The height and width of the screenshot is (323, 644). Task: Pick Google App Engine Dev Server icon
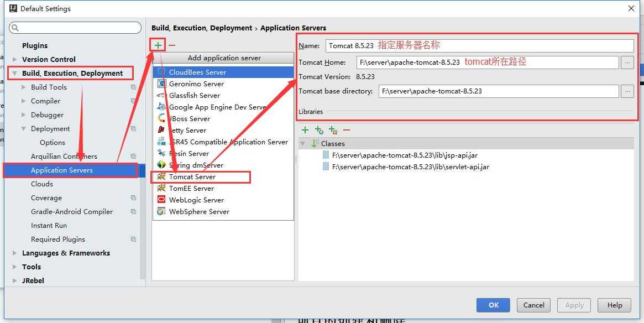click(161, 107)
